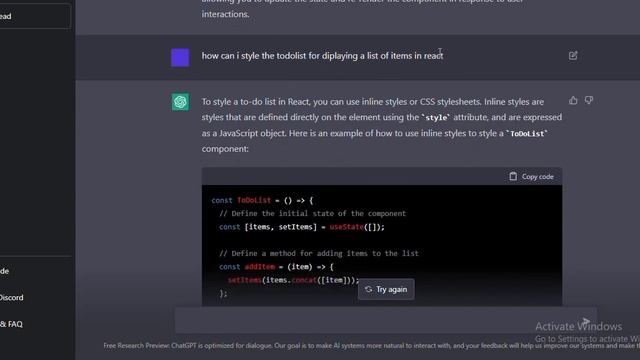Viewport: 640px width, 360px height.
Task: Click the clipboard icon beside Copy code
Action: tap(513, 176)
